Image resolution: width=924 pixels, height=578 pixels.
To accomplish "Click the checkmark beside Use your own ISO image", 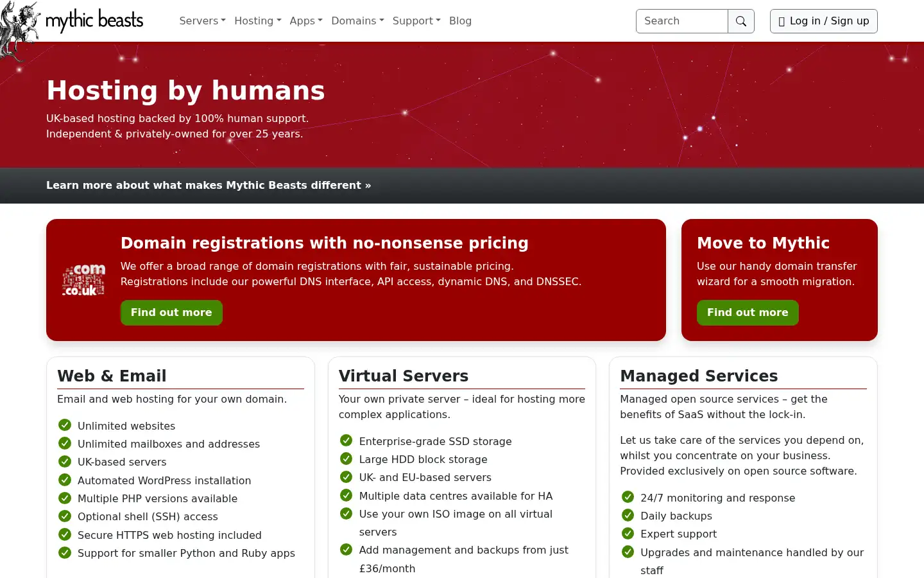I will [x=346, y=513].
